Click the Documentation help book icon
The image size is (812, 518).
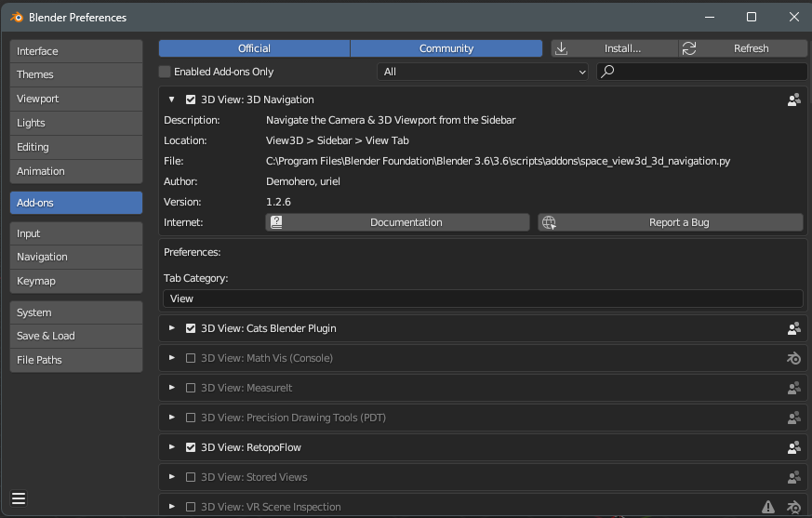[276, 223]
